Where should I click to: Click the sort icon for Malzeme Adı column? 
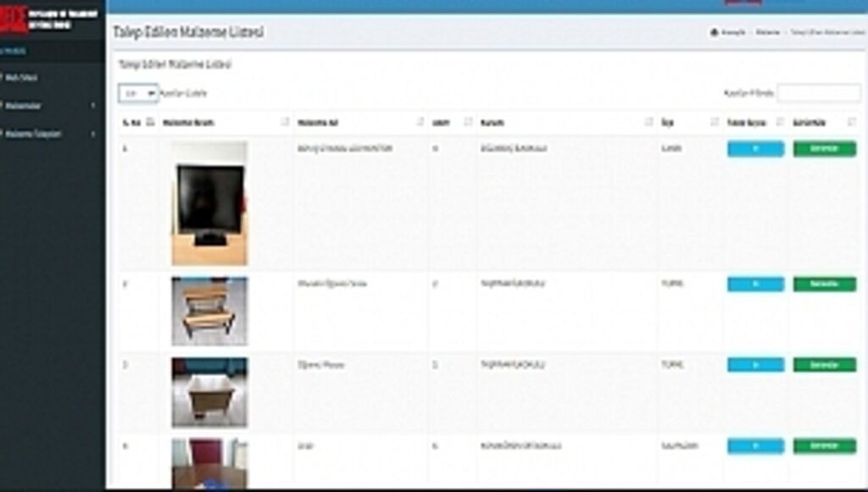pyautogui.click(x=420, y=123)
